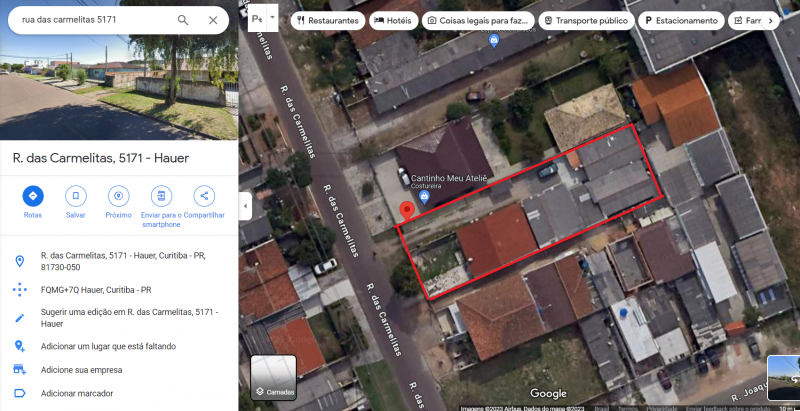The width and height of the screenshot is (800, 411).
Task: Save the place with Salvar icon
Action: point(76,196)
